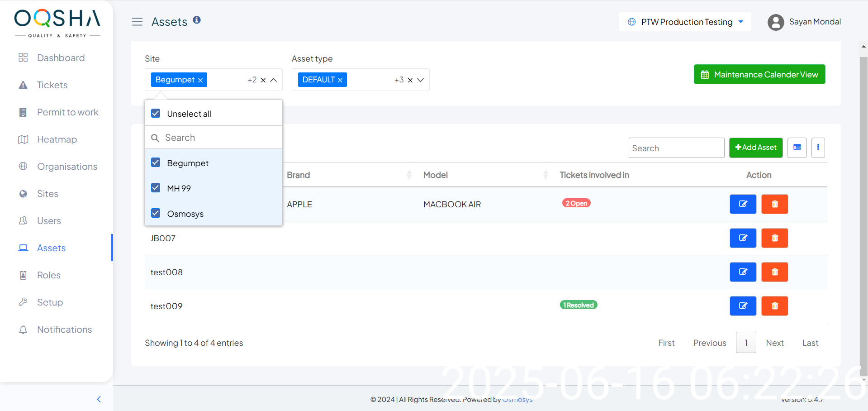
Task: Click the user profile avatar icon
Action: pyautogui.click(x=775, y=22)
